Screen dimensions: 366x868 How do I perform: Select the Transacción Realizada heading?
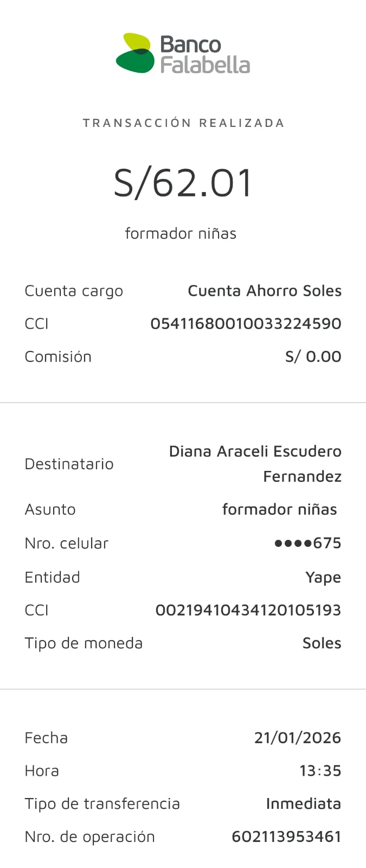(x=183, y=123)
